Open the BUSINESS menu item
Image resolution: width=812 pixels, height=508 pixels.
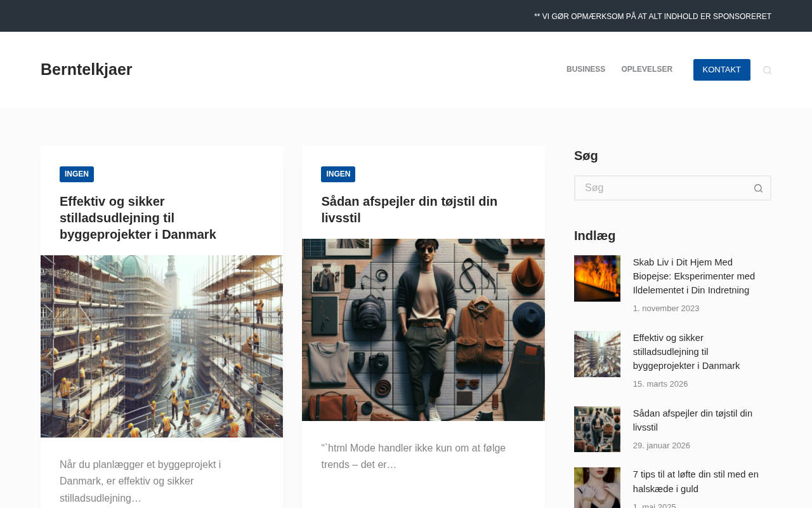click(586, 70)
